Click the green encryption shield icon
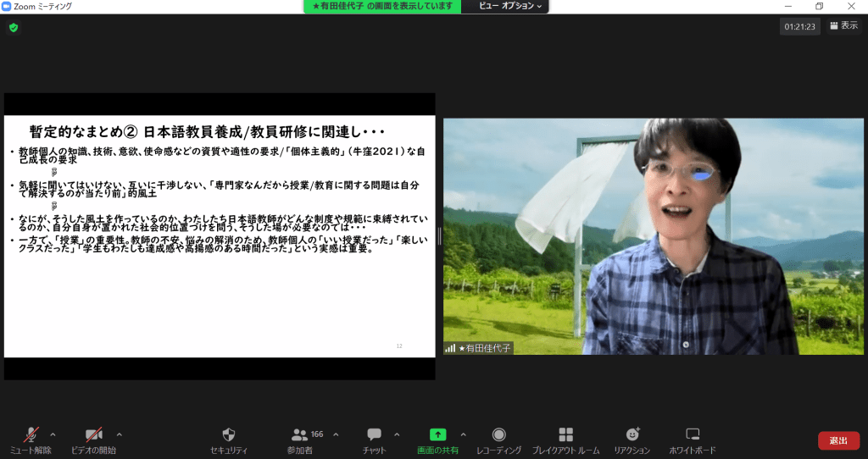Image resolution: width=868 pixels, height=459 pixels. click(x=14, y=27)
